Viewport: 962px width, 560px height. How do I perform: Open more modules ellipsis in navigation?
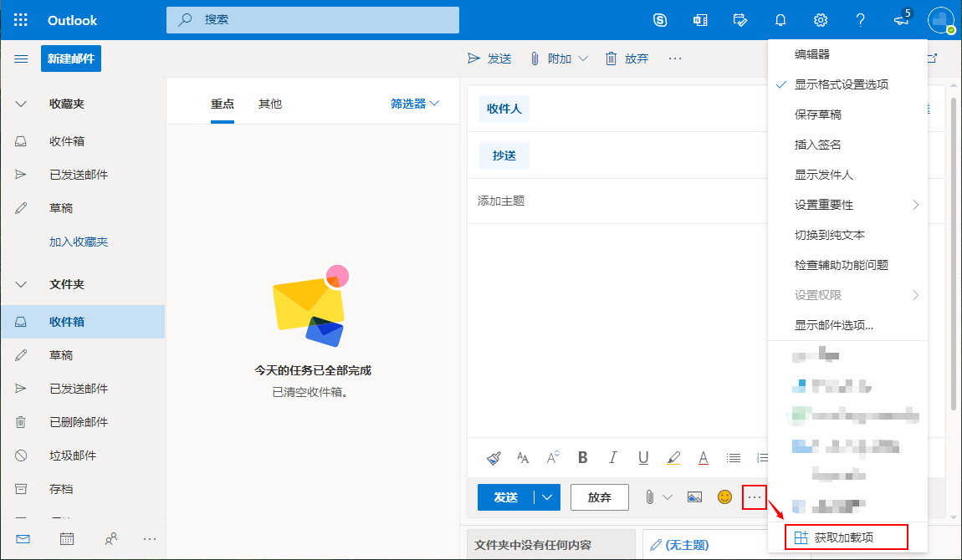(x=150, y=539)
